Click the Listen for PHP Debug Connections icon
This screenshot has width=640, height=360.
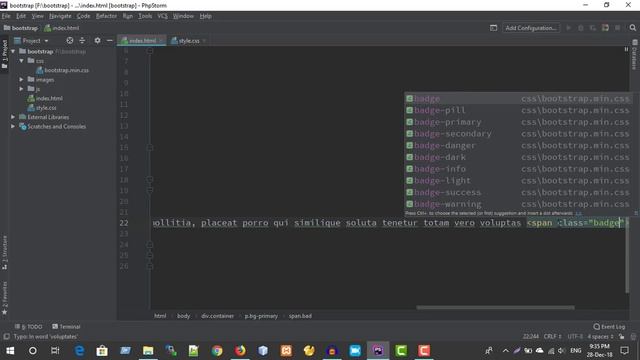605,28
